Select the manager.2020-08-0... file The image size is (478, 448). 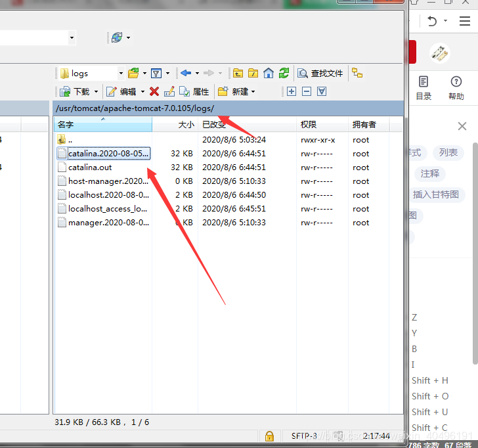103,223
